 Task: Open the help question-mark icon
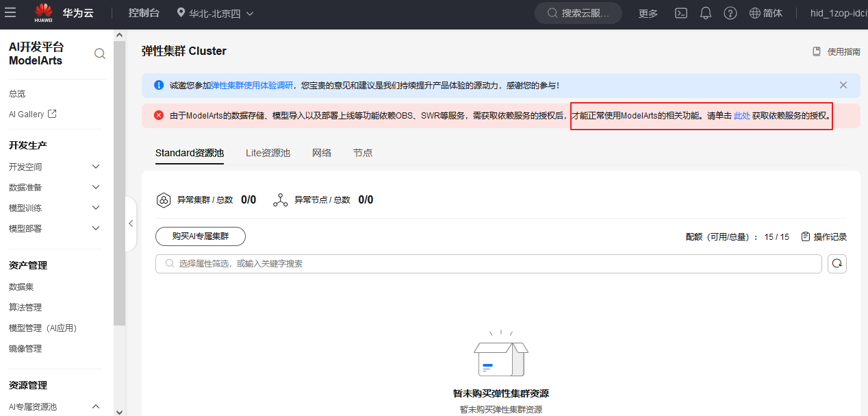[x=730, y=13]
